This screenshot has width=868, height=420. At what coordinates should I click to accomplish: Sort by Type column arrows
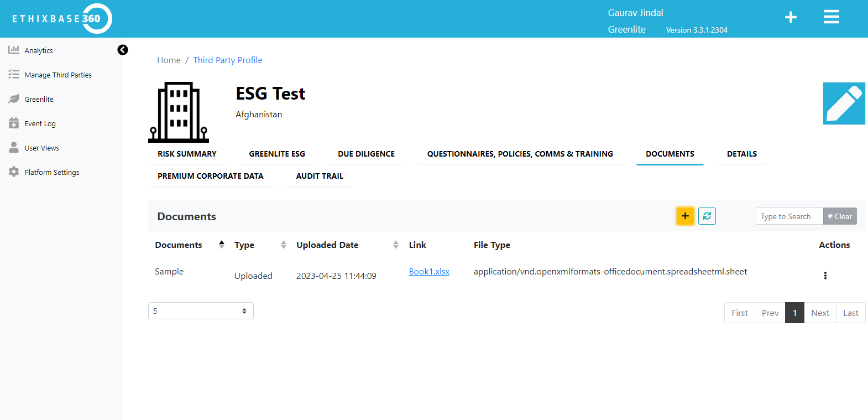click(284, 245)
